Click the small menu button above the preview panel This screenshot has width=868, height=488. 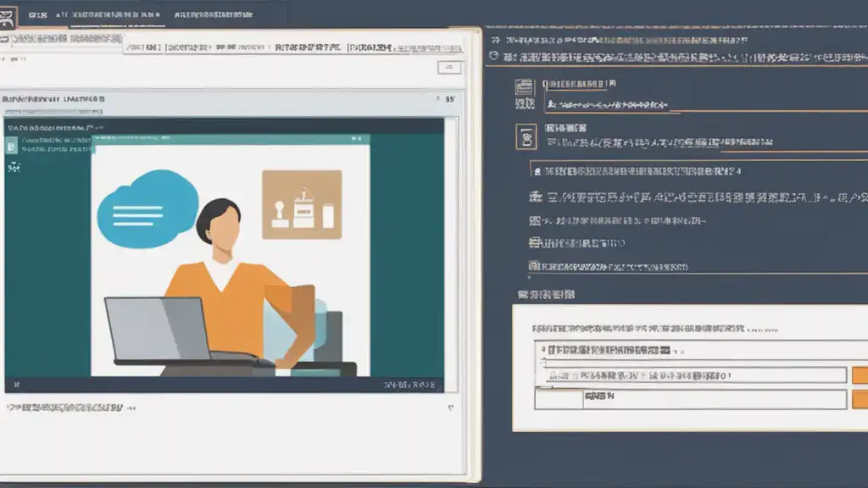pos(449,68)
